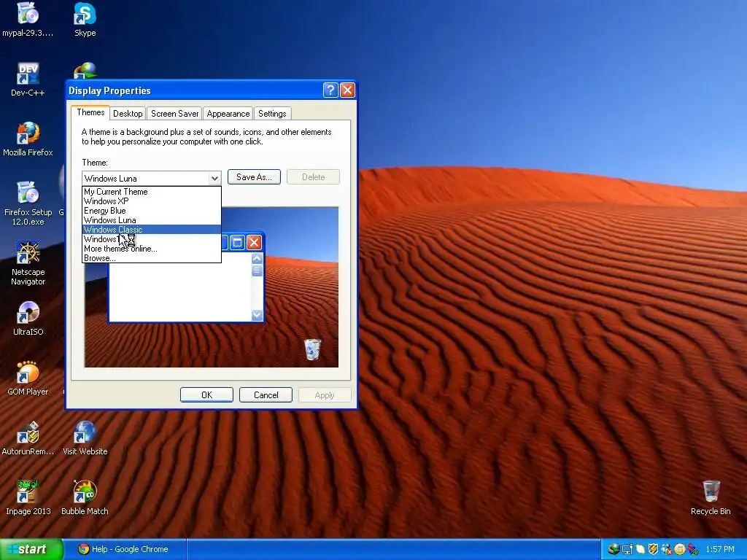Click the preview window's scroll-down arrow
747x560 pixels.
[257, 315]
